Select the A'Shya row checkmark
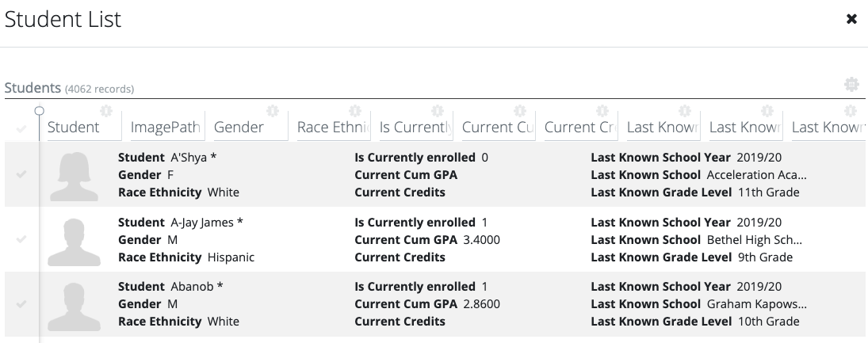868x343 pixels. 21,174
